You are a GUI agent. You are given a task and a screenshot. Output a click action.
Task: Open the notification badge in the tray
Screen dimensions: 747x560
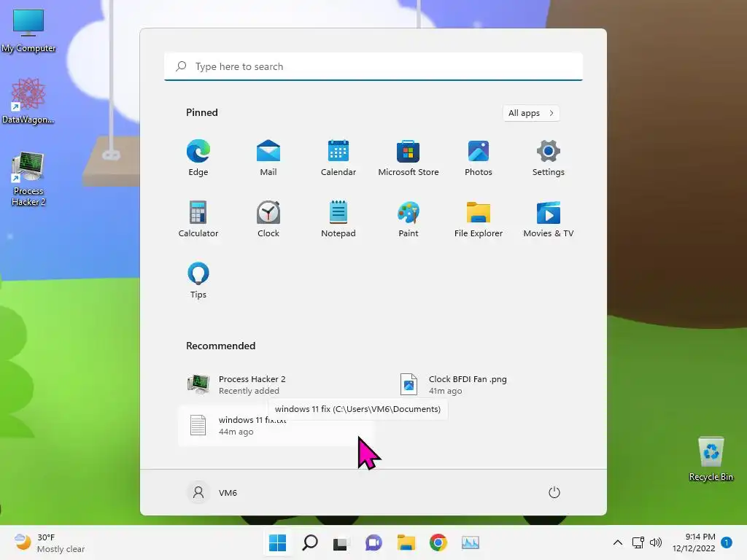(727, 542)
